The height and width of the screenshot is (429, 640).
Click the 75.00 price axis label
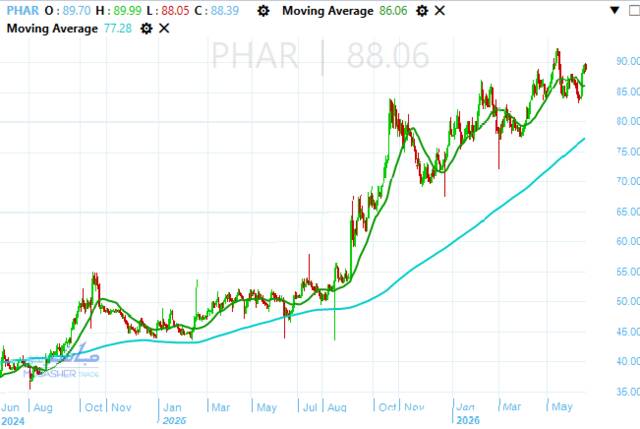(628, 151)
